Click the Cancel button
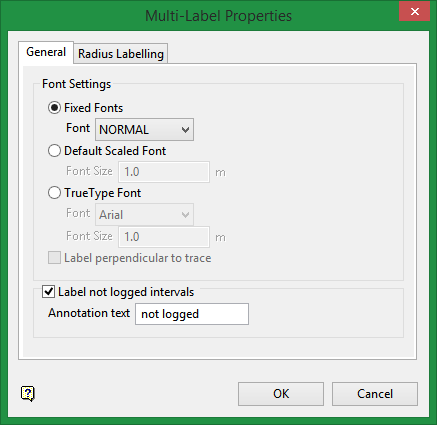The height and width of the screenshot is (425, 437). pyautogui.click(x=375, y=394)
